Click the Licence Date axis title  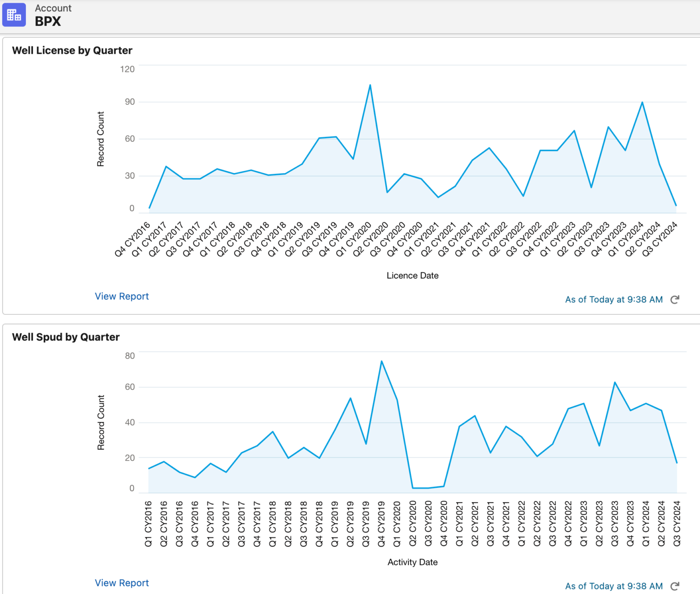[412, 276]
